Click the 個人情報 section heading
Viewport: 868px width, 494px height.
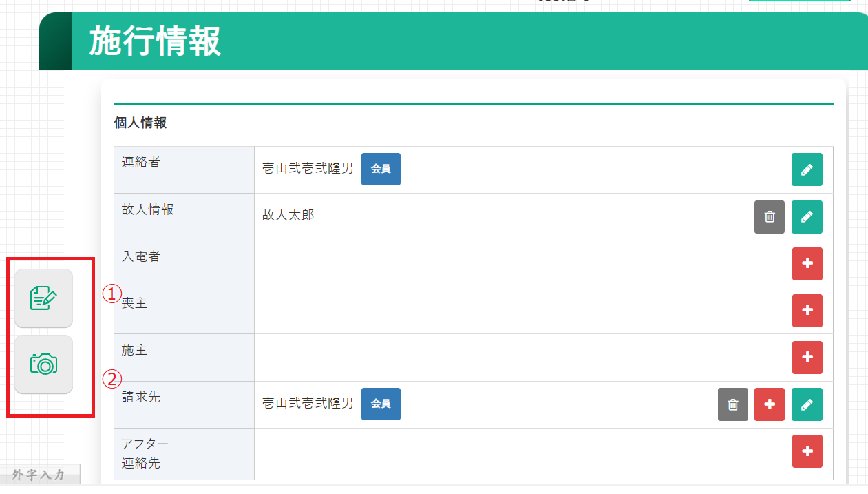[140, 123]
